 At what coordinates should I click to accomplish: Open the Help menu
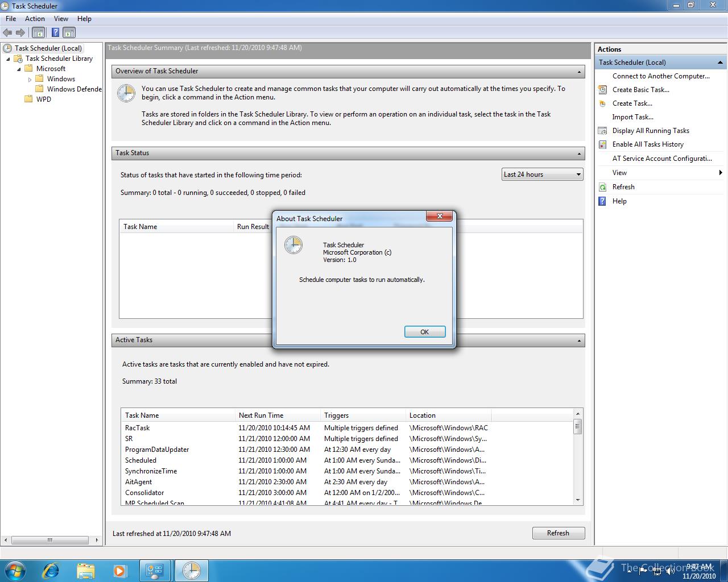[x=84, y=19]
